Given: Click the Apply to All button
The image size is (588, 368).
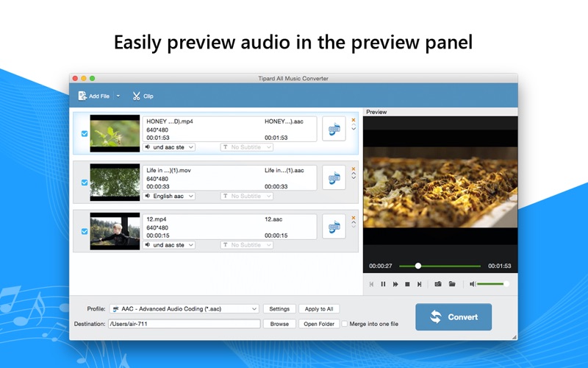Looking at the screenshot, I should coord(319,309).
